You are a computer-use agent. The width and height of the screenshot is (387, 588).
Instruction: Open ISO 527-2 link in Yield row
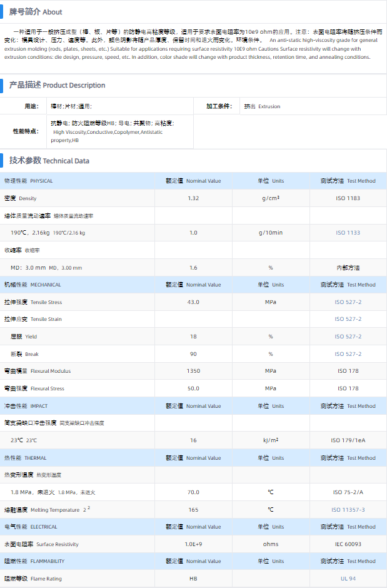(348, 337)
